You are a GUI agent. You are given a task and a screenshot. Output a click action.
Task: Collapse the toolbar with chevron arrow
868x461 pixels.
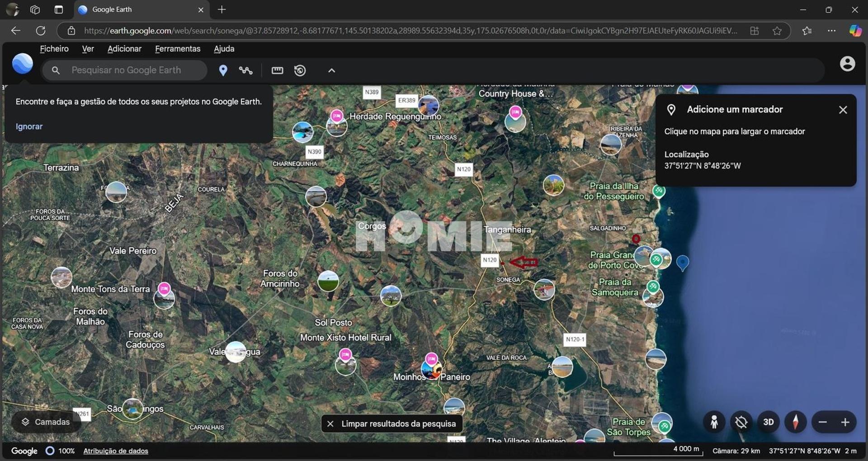(331, 71)
